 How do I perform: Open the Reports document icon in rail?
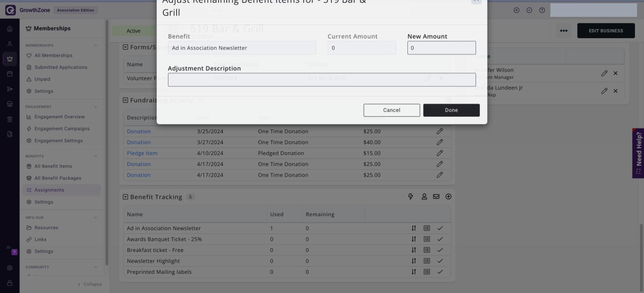click(10, 134)
